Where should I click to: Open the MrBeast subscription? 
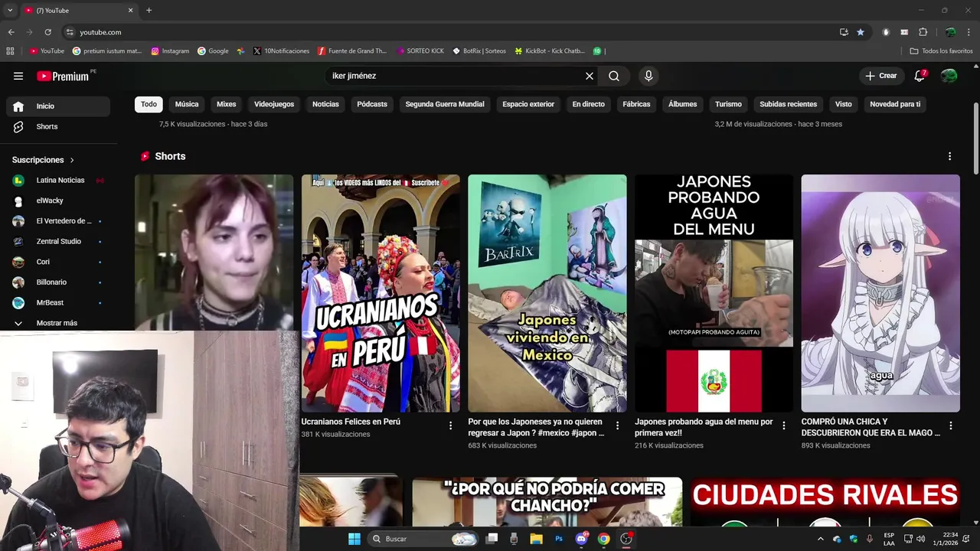coord(58,302)
